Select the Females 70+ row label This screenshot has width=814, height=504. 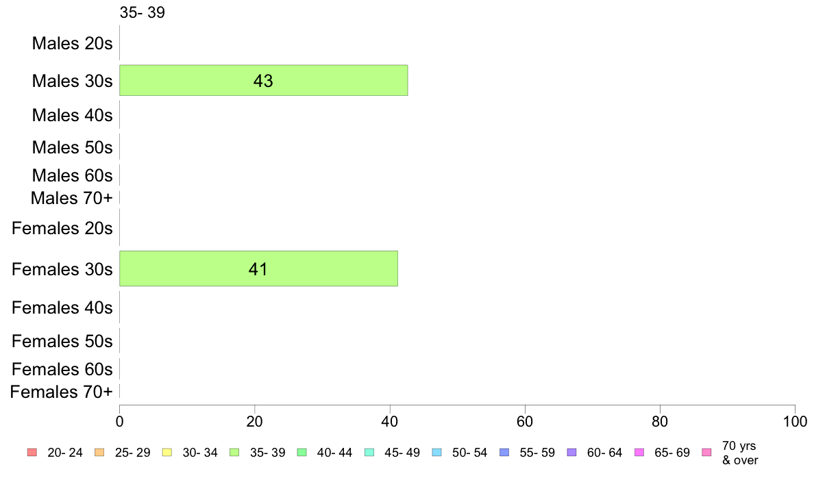(x=61, y=392)
